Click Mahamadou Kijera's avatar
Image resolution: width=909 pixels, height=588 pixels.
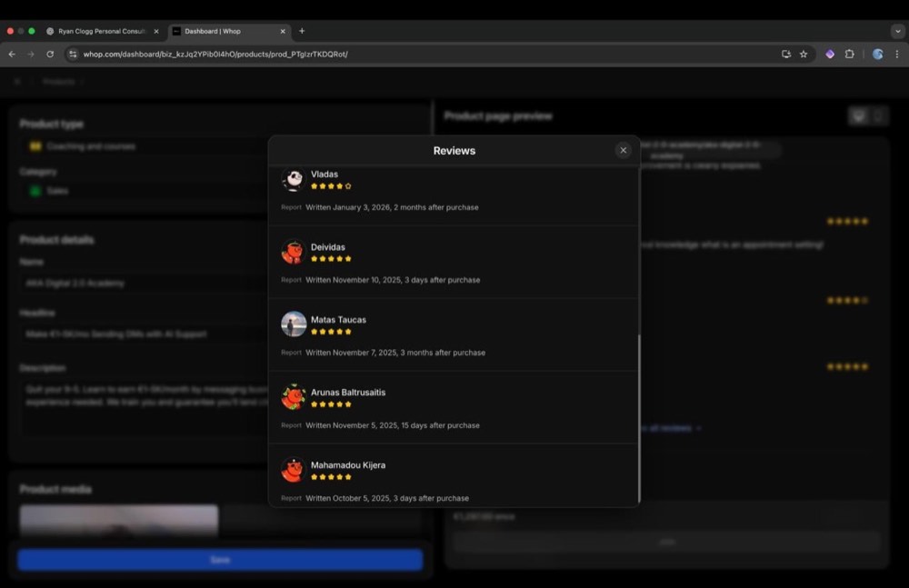(294, 470)
